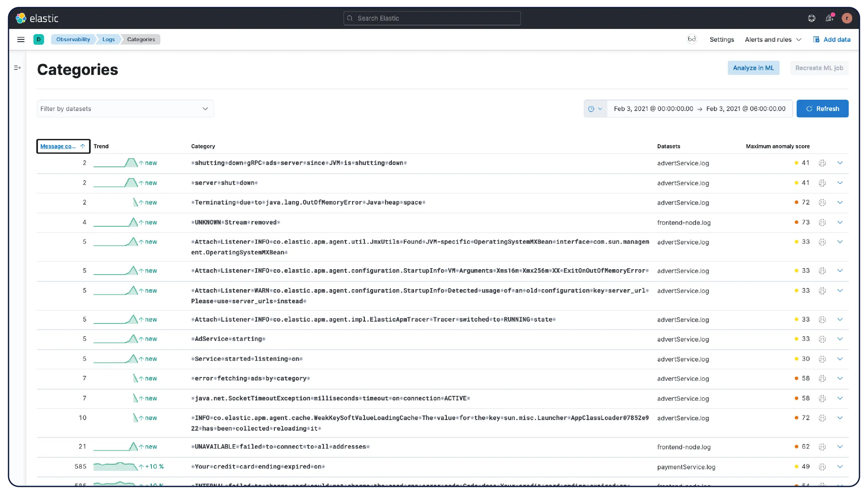Open the newsfeed notifications icon
Image resolution: width=868 pixels, height=494 pixels.
(x=829, y=18)
